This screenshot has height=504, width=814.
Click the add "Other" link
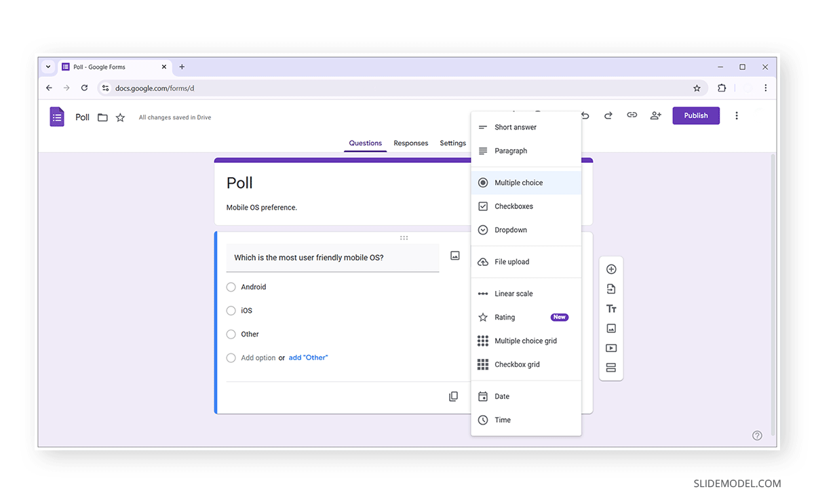pyautogui.click(x=308, y=357)
